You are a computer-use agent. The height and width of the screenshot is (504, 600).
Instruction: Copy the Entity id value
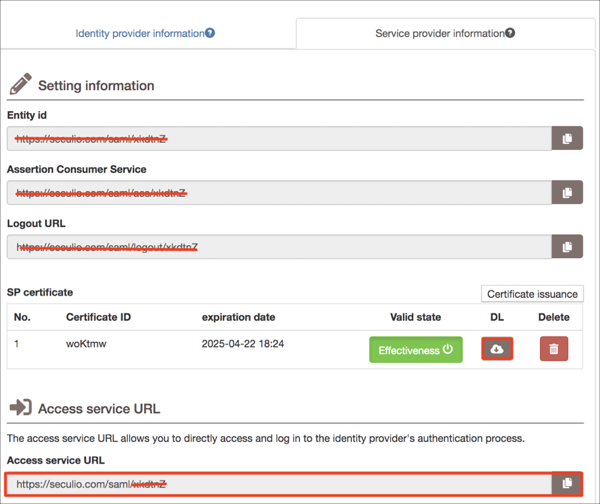pos(567,138)
